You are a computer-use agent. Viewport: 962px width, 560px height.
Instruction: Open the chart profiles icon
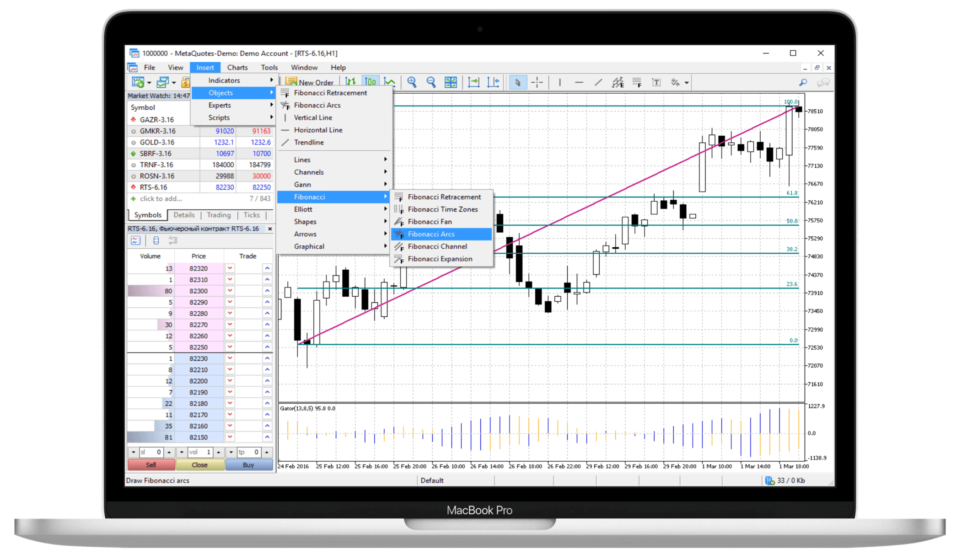pyautogui.click(x=162, y=82)
